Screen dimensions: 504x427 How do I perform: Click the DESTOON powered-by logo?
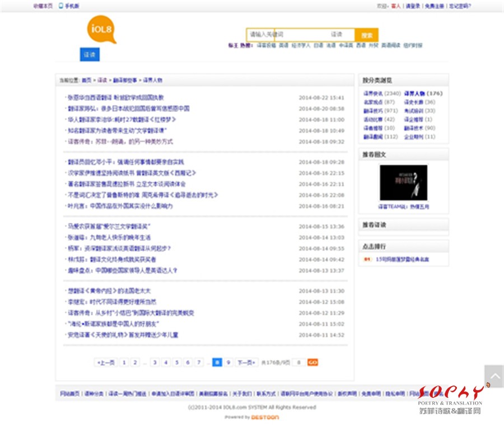click(264, 417)
